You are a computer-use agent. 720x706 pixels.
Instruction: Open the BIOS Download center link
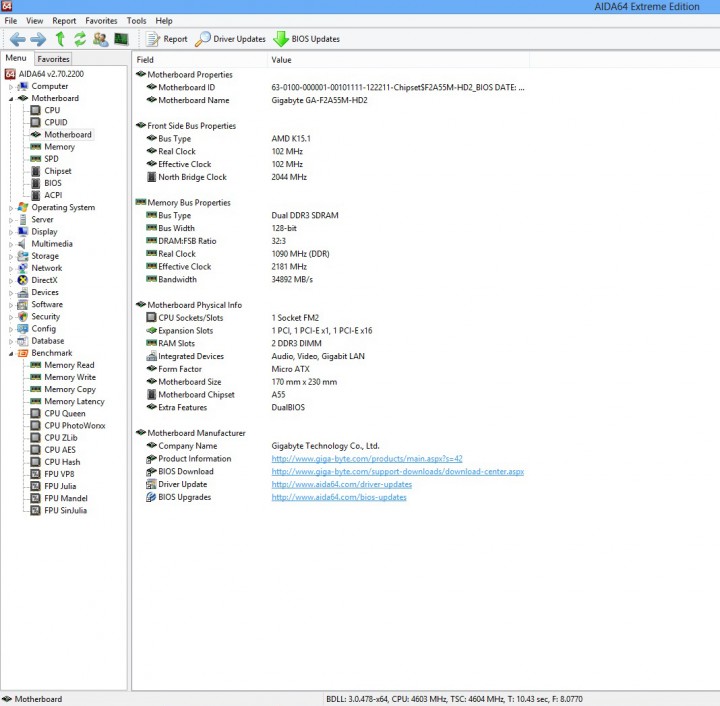click(x=398, y=471)
